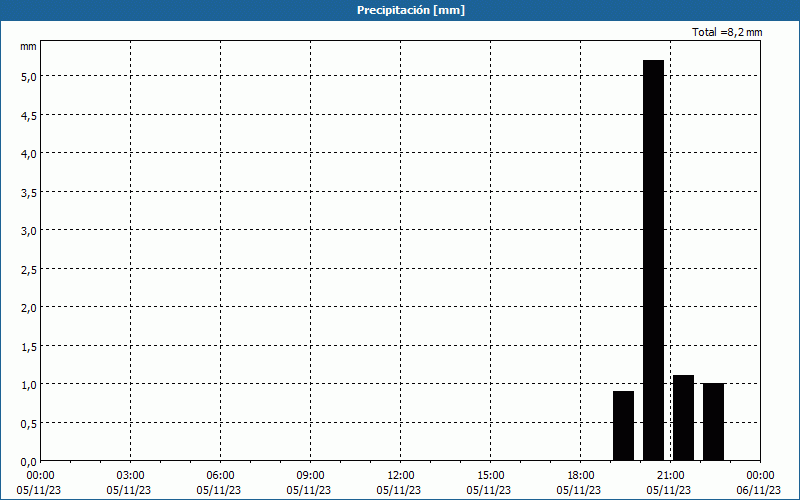The height and width of the screenshot is (500, 800).
Task: Click the 3,5 y-axis value
Action: (x=29, y=192)
